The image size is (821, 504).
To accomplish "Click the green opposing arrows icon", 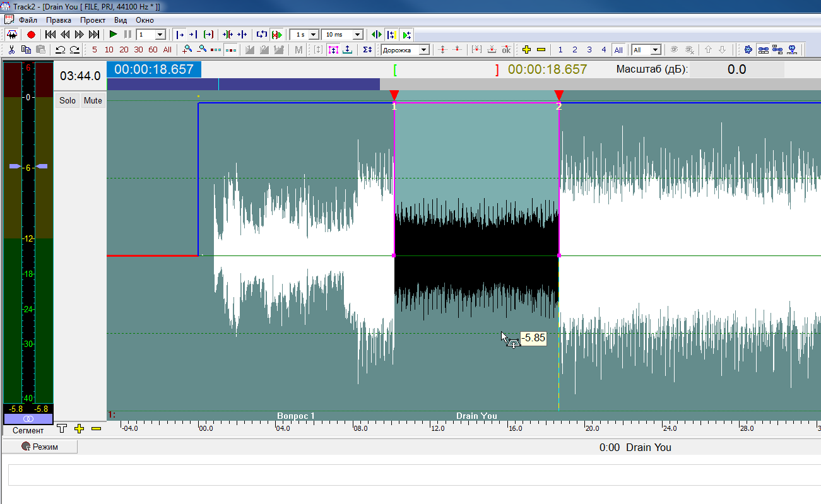I will tap(377, 35).
